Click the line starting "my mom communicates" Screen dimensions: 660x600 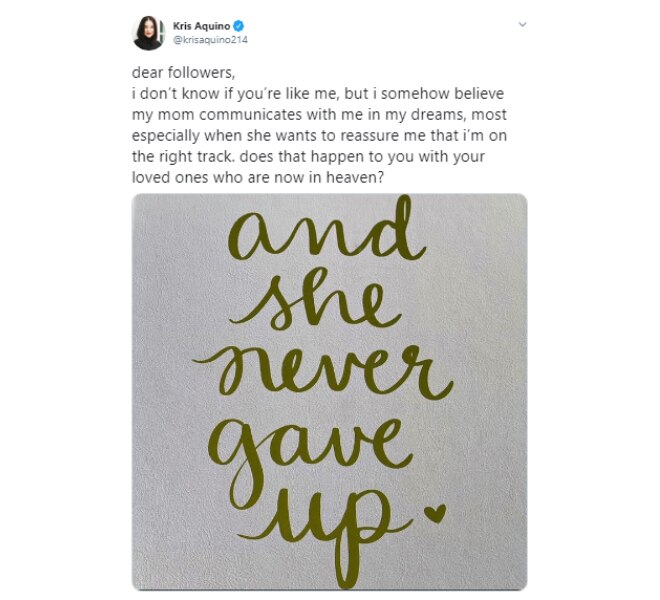point(319,115)
